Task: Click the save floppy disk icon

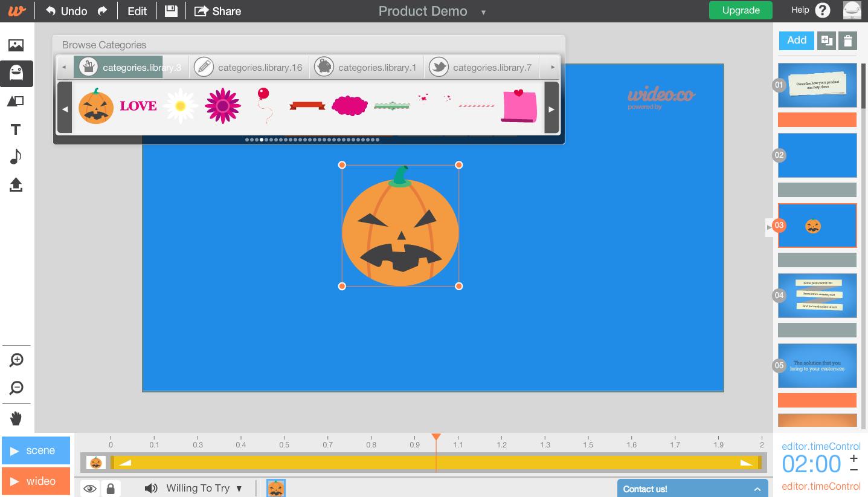Action: pyautogui.click(x=172, y=11)
